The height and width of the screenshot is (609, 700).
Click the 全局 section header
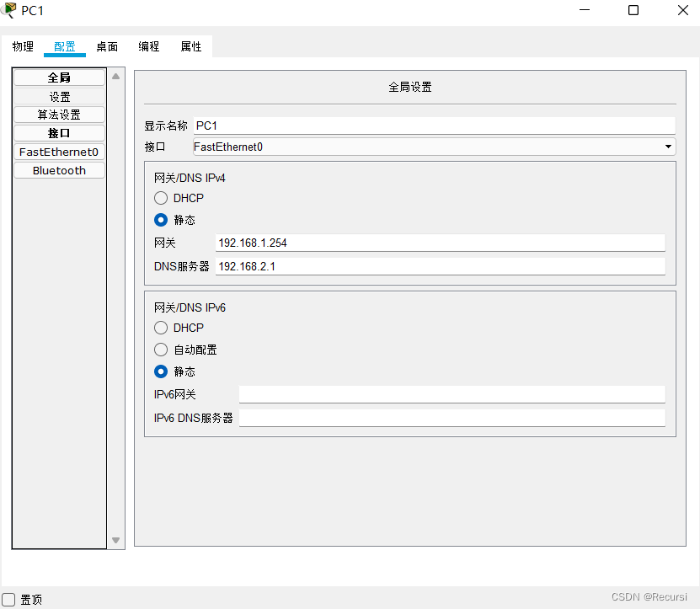tap(59, 77)
